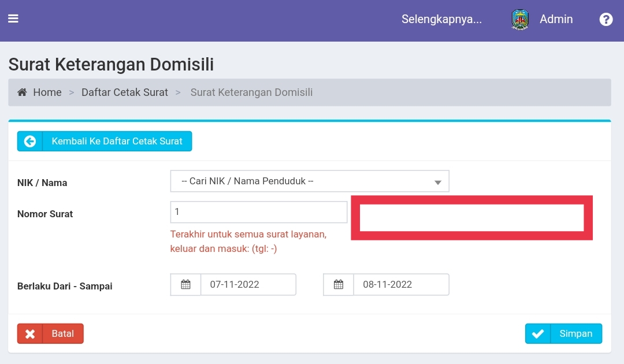Click the back arrow icon on Kembali button
Viewport: 624px width, 364px height.
click(x=29, y=141)
